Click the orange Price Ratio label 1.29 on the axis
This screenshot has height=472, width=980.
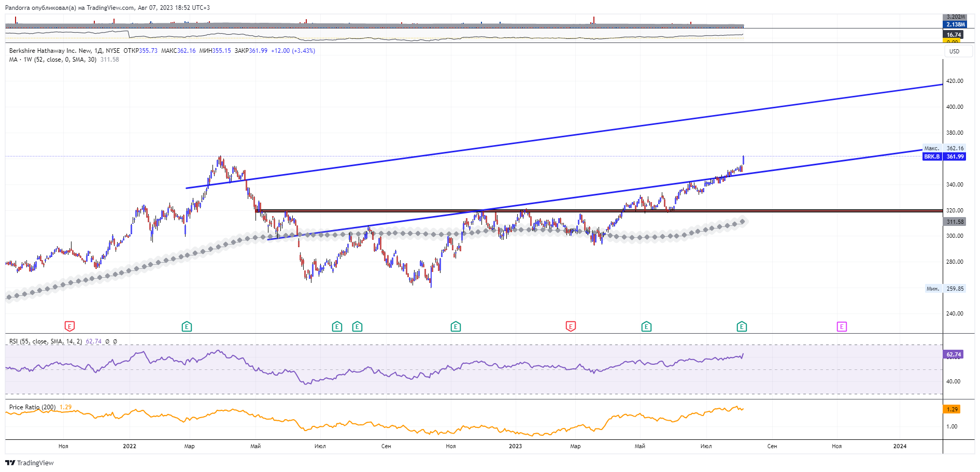(x=952, y=409)
